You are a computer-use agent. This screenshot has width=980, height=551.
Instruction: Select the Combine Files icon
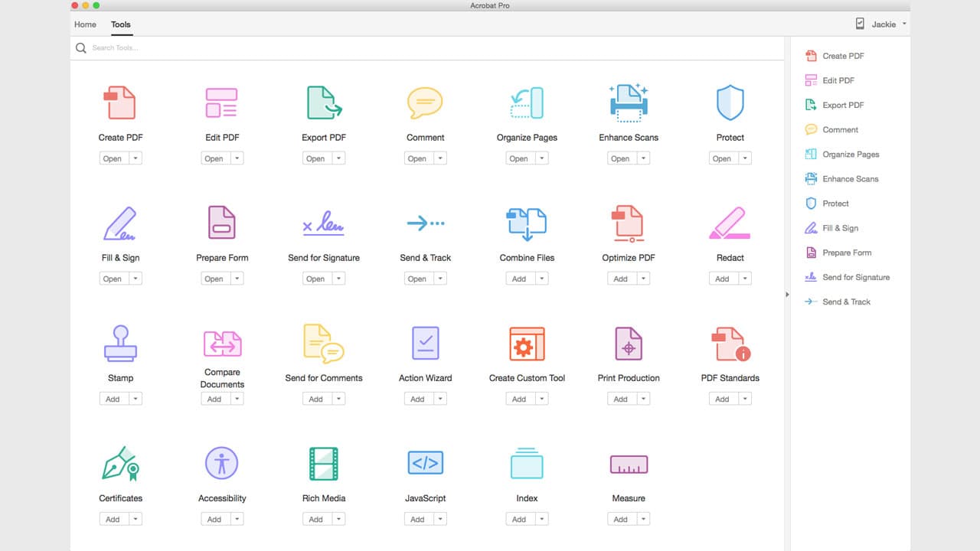point(526,223)
